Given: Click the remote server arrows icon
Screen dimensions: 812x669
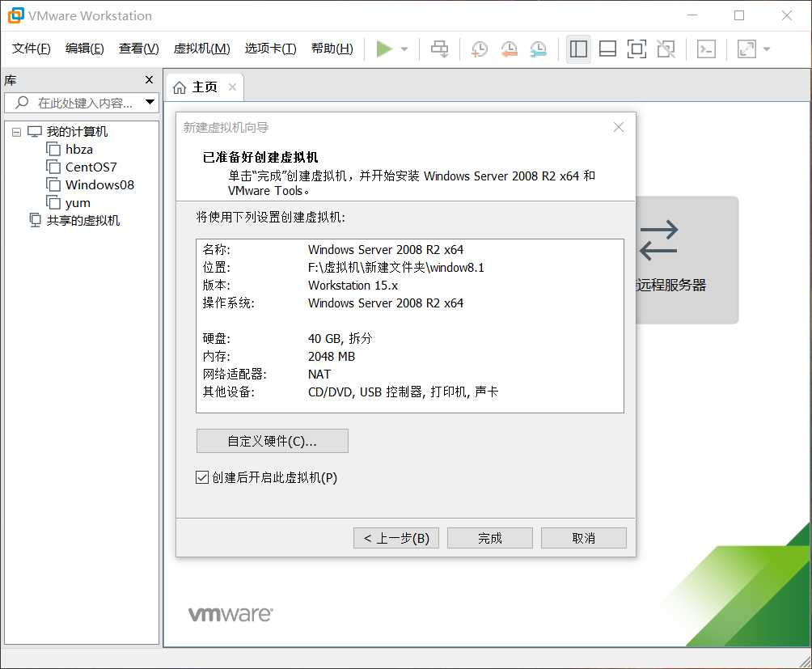Looking at the screenshot, I should pos(658,240).
